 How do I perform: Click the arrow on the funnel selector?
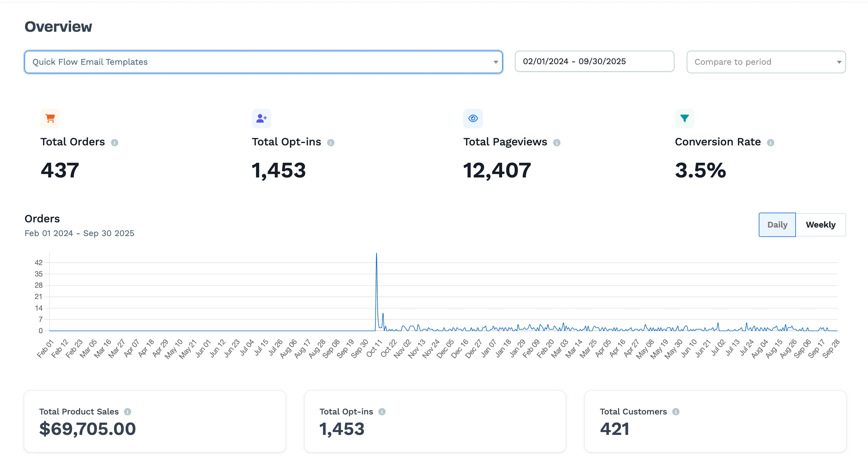click(495, 62)
